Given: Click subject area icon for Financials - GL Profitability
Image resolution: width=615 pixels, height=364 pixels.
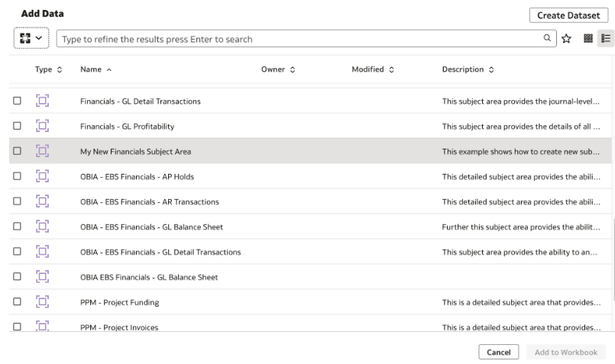Looking at the screenshot, I should point(42,126).
